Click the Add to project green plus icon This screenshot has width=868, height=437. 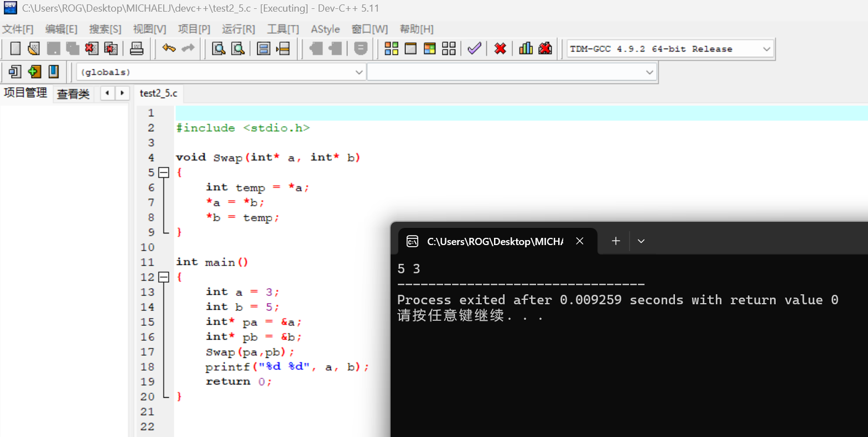tap(34, 71)
